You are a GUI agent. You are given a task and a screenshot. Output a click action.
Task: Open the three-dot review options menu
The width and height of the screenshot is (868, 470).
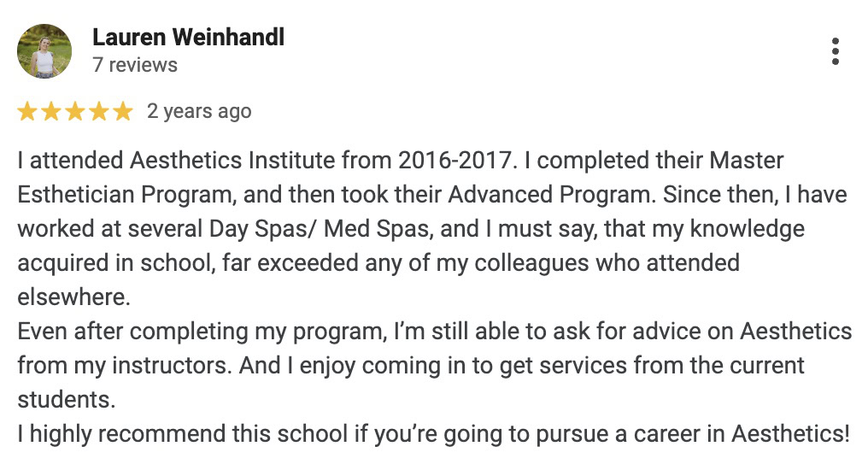(836, 51)
